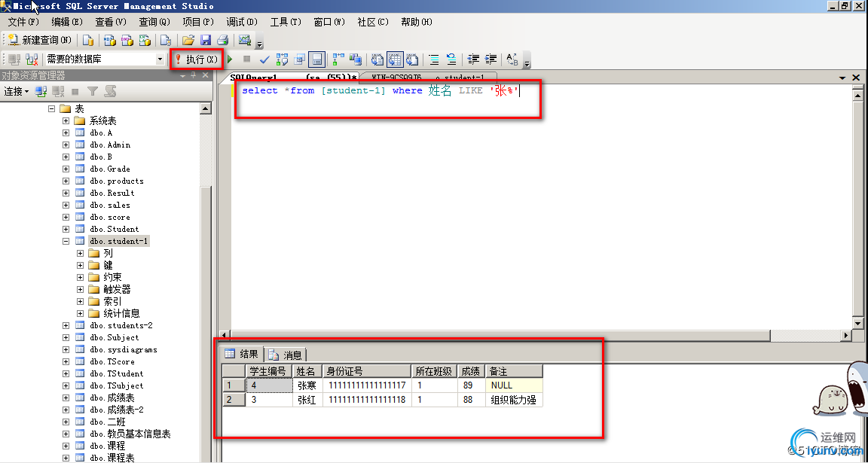Click the Uncomment Selected Lines icon
The width and height of the screenshot is (868, 463).
tap(452, 59)
